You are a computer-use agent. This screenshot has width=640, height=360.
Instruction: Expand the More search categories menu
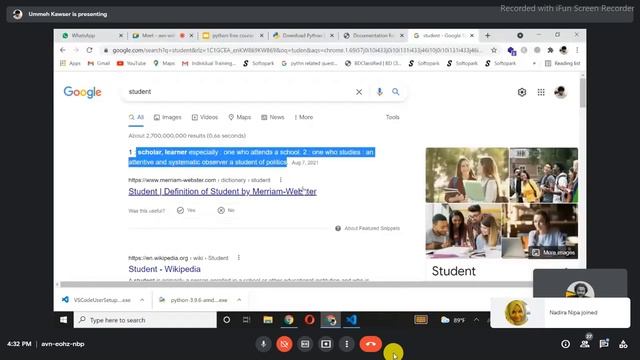click(x=304, y=118)
